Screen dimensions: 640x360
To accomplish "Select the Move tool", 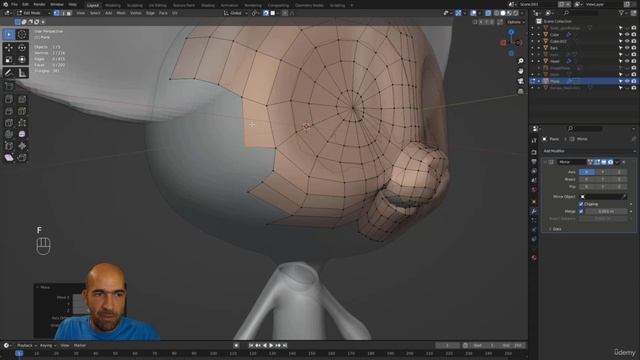I will click(x=9, y=48).
